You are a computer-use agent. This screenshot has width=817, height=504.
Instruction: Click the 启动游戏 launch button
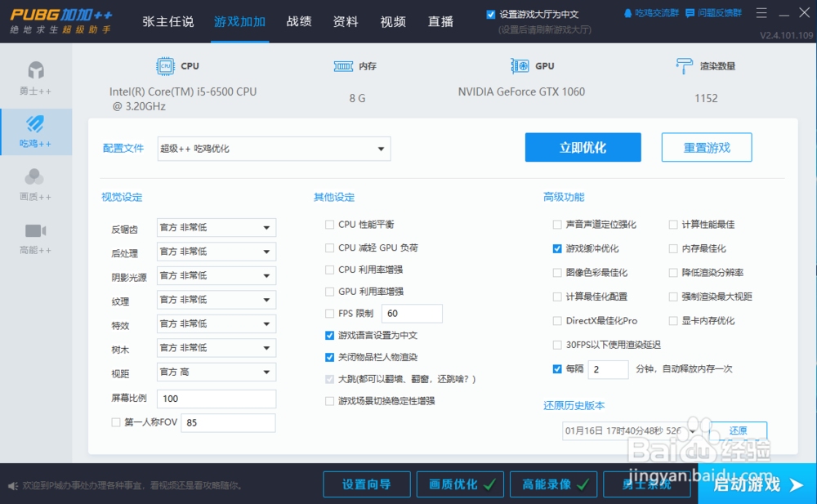757,484
